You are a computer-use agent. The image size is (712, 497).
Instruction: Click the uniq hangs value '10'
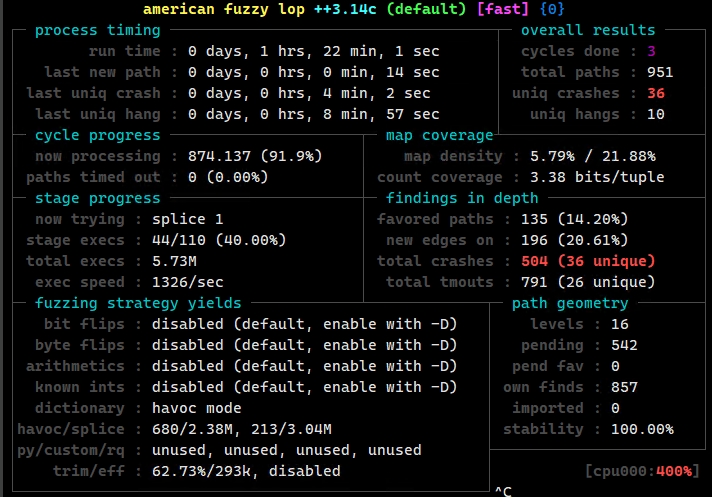(656, 114)
